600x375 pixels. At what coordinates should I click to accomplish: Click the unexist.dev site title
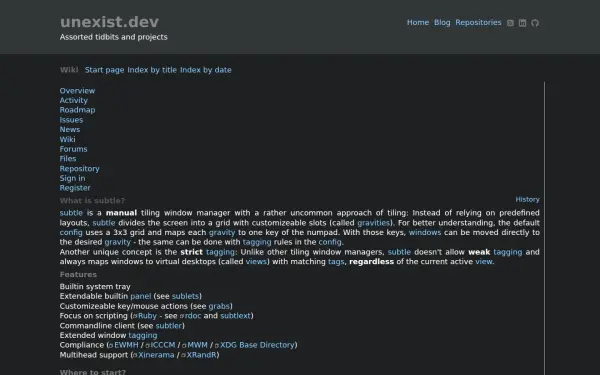109,22
